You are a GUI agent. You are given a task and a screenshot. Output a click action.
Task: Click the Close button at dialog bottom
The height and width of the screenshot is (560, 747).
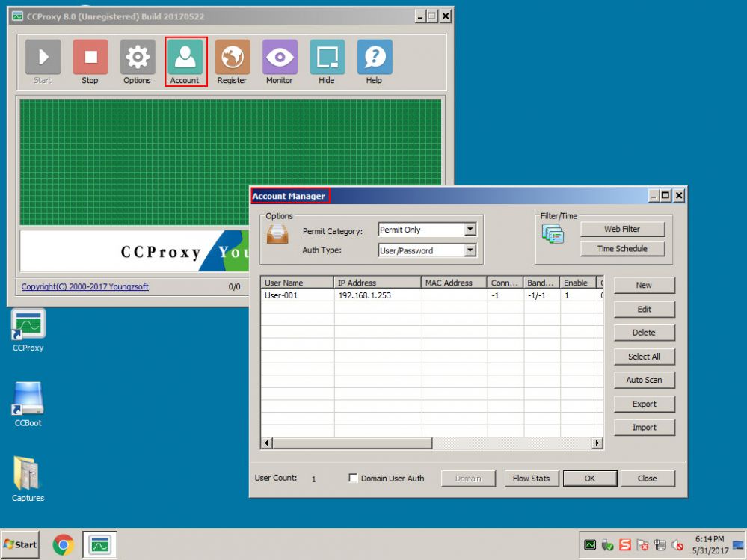647,479
